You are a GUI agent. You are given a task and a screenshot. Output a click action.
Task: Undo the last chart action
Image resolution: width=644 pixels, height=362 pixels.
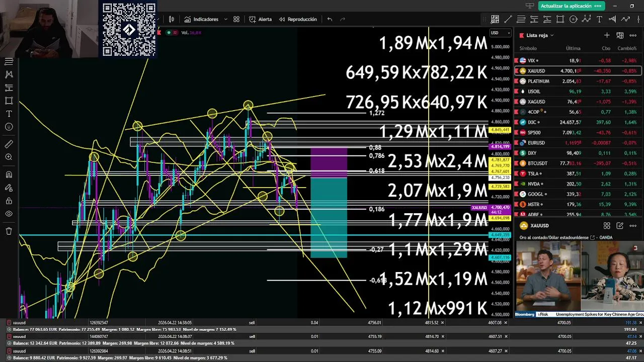[330, 19]
